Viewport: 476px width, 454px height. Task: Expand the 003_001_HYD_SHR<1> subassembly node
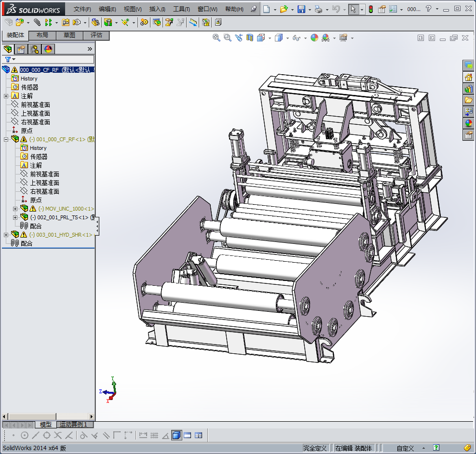(6, 235)
